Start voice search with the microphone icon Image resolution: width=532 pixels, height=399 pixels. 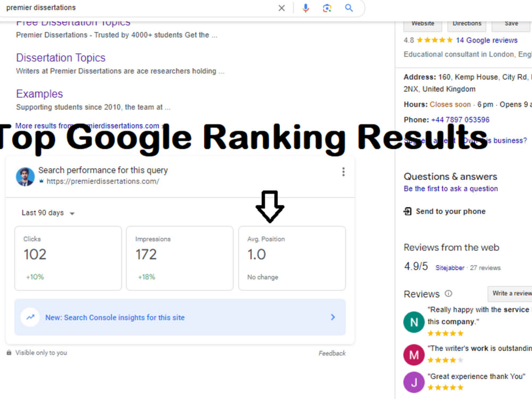point(305,8)
